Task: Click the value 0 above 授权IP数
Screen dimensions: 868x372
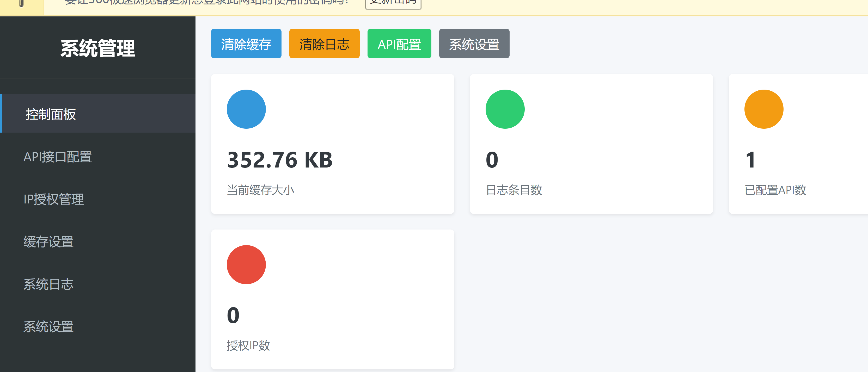Action: [x=233, y=315]
